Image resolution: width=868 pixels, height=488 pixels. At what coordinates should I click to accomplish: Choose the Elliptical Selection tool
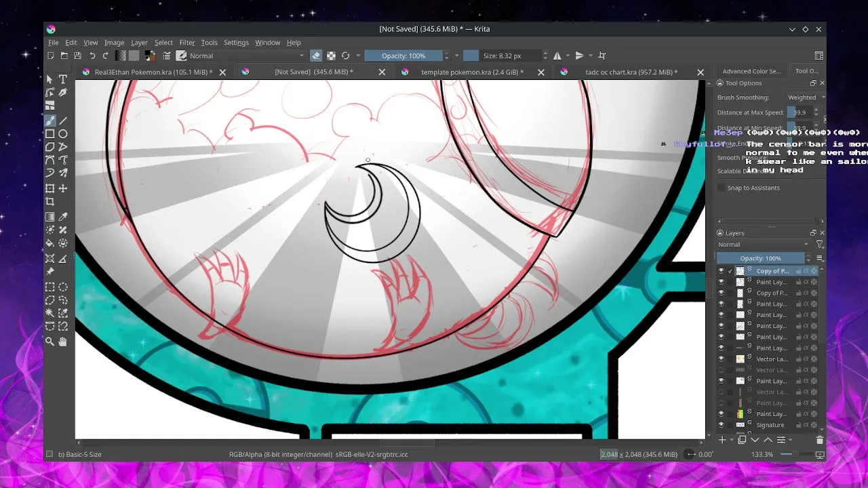tap(63, 287)
